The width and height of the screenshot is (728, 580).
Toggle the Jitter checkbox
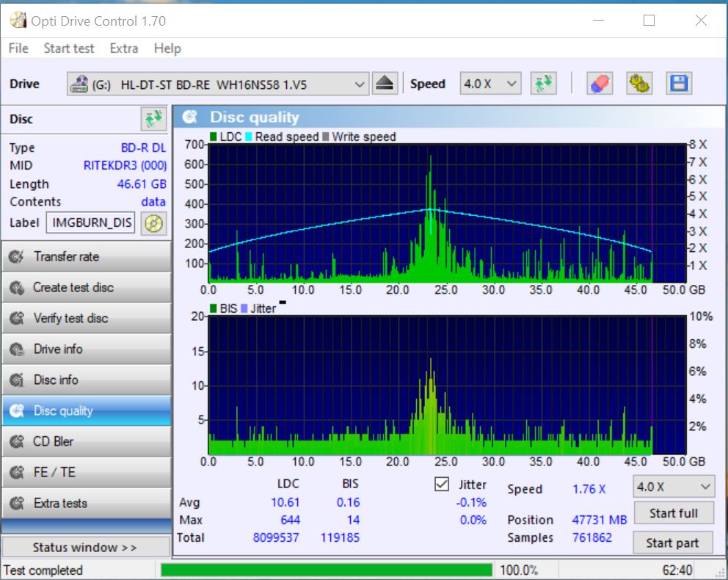pyautogui.click(x=442, y=485)
